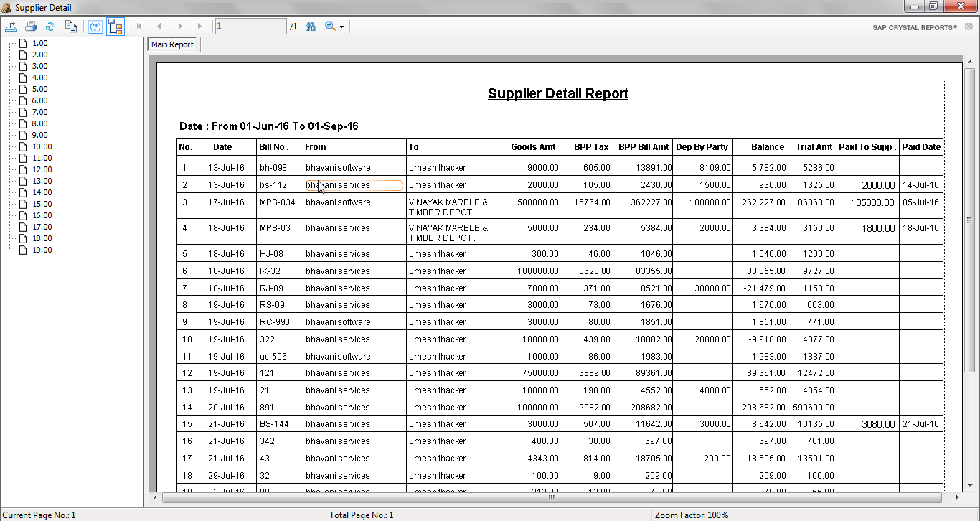Select group tree item 2.00
Viewport: 980px width, 521px height.
[x=39, y=55]
